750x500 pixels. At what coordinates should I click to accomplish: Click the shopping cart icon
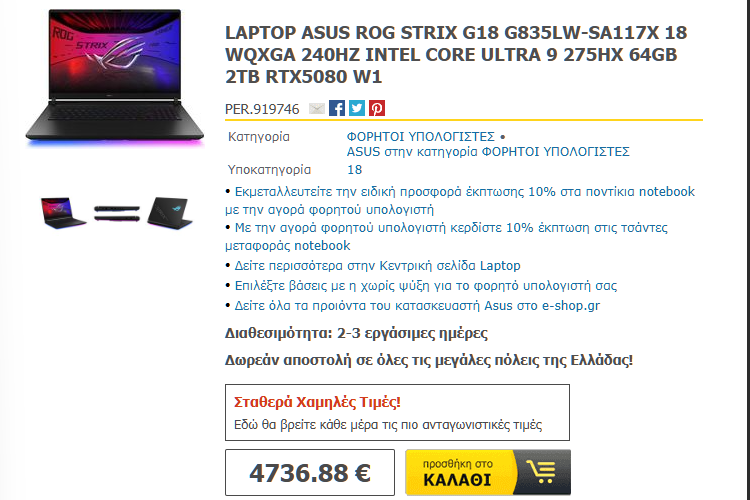pyautogui.click(x=542, y=472)
